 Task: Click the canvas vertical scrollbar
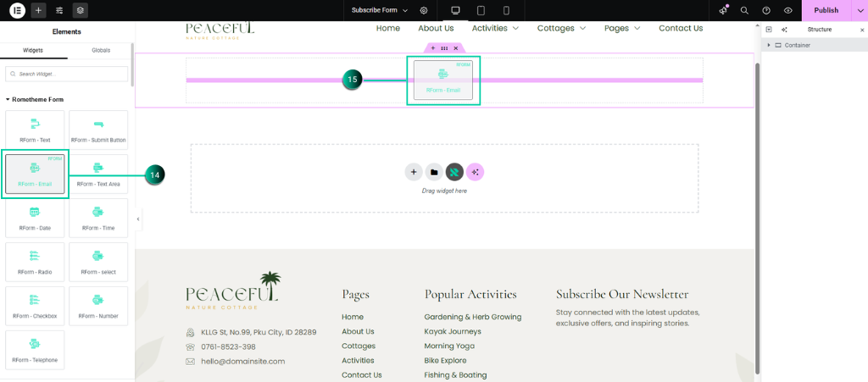tap(757, 219)
